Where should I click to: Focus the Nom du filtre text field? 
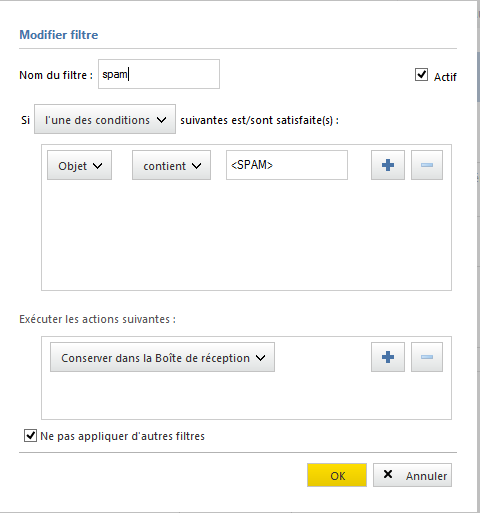coord(159,74)
